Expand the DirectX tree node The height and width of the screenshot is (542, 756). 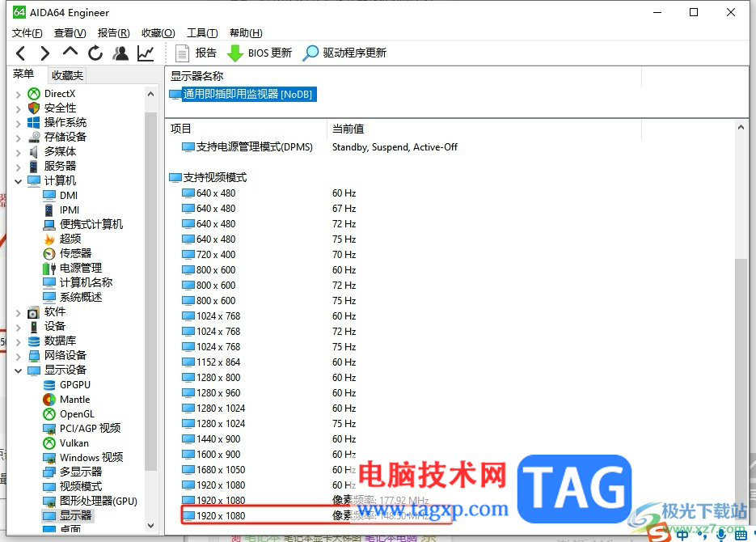coord(19,94)
